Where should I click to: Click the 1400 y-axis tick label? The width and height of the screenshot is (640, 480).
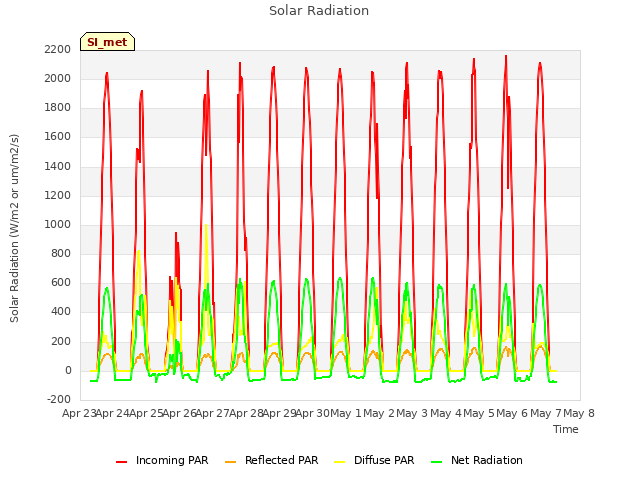(x=58, y=166)
